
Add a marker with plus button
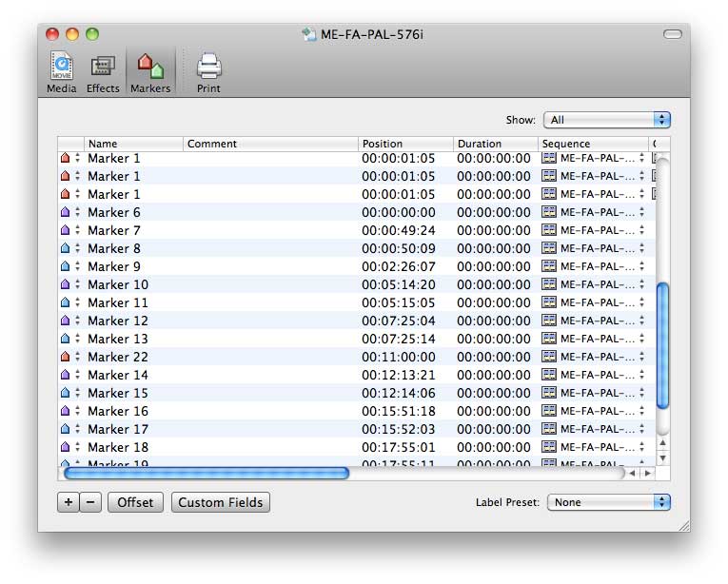68,502
